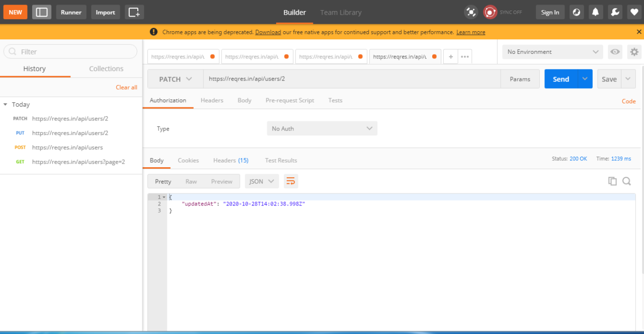
Task: Search the response with the magnifier icon
Action: (x=626, y=181)
